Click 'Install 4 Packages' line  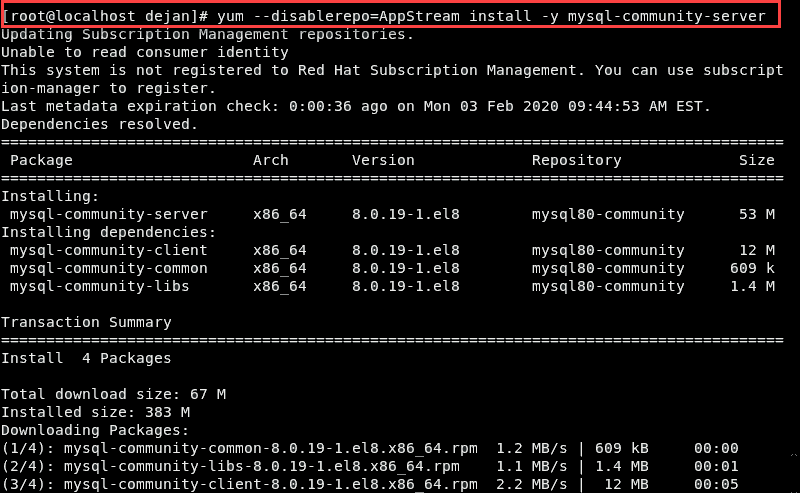[x=86, y=358]
